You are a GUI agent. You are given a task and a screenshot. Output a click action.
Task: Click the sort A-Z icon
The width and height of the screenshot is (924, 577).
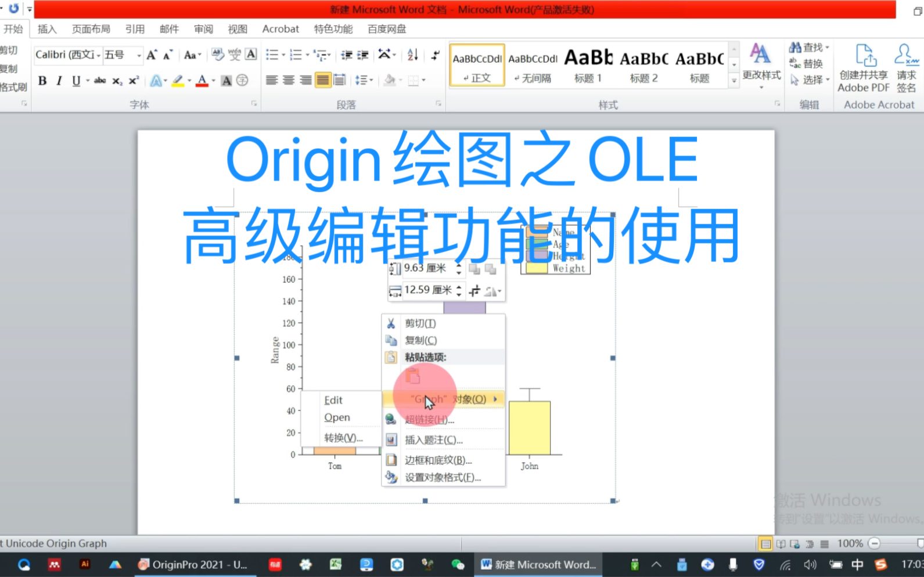click(413, 55)
